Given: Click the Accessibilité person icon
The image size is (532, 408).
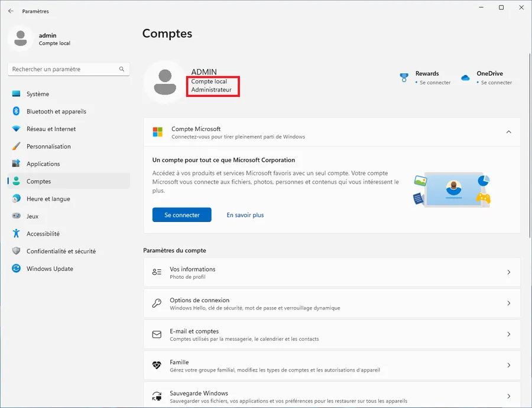Looking at the screenshot, I should point(16,233).
